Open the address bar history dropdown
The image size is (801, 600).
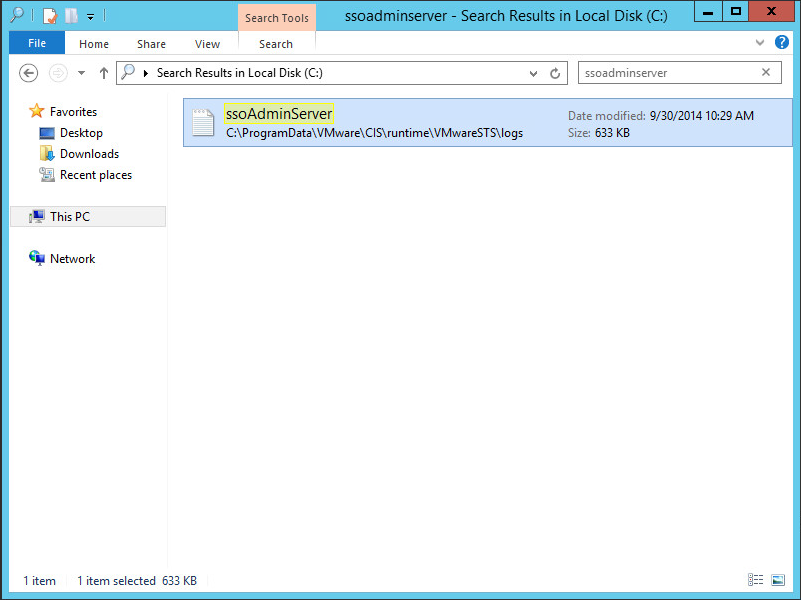coord(533,74)
